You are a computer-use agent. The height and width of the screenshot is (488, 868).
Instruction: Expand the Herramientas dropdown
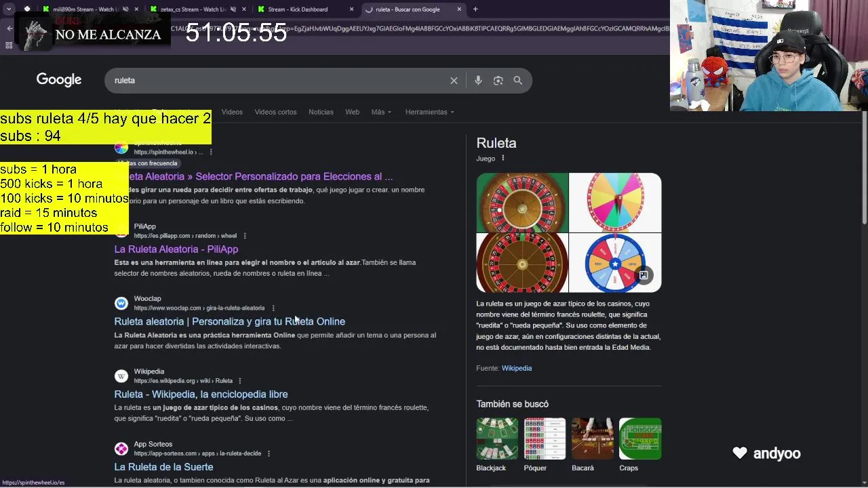pyautogui.click(x=429, y=112)
